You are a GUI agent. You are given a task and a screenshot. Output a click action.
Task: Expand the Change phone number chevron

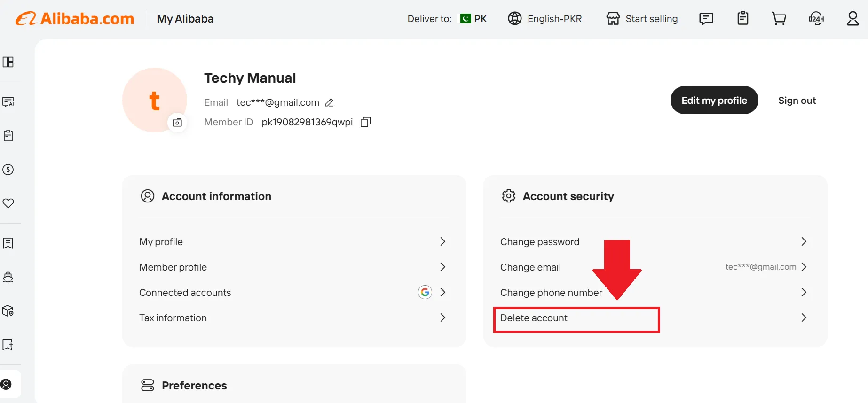(804, 292)
